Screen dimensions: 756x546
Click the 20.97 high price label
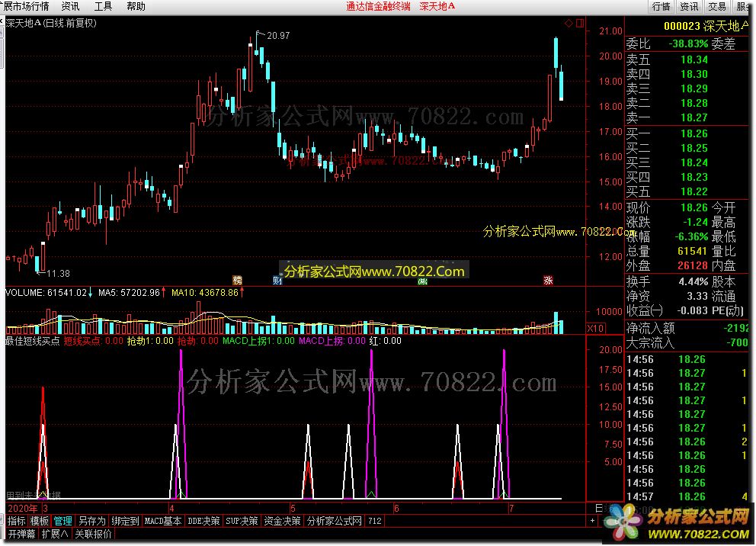[278, 36]
